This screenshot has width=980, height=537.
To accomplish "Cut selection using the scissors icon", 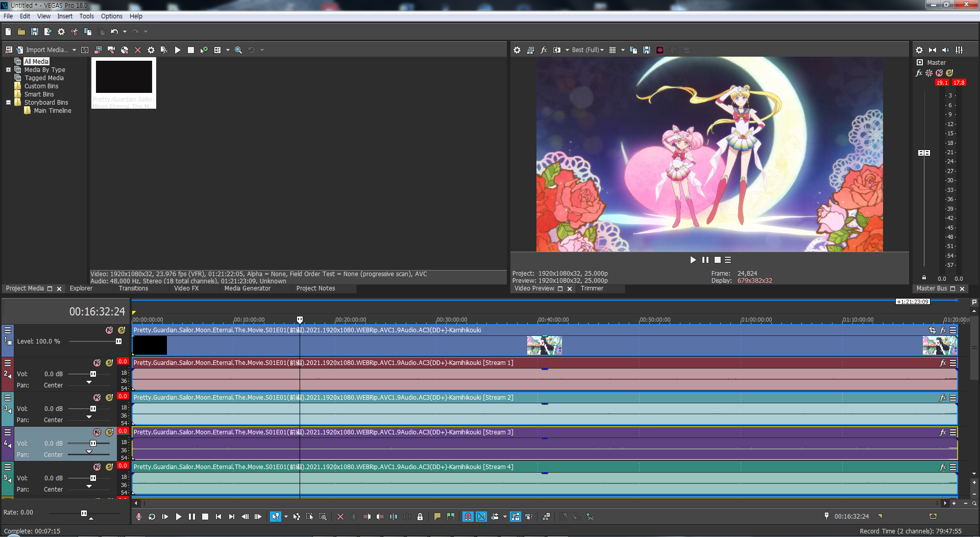I will click(x=75, y=32).
